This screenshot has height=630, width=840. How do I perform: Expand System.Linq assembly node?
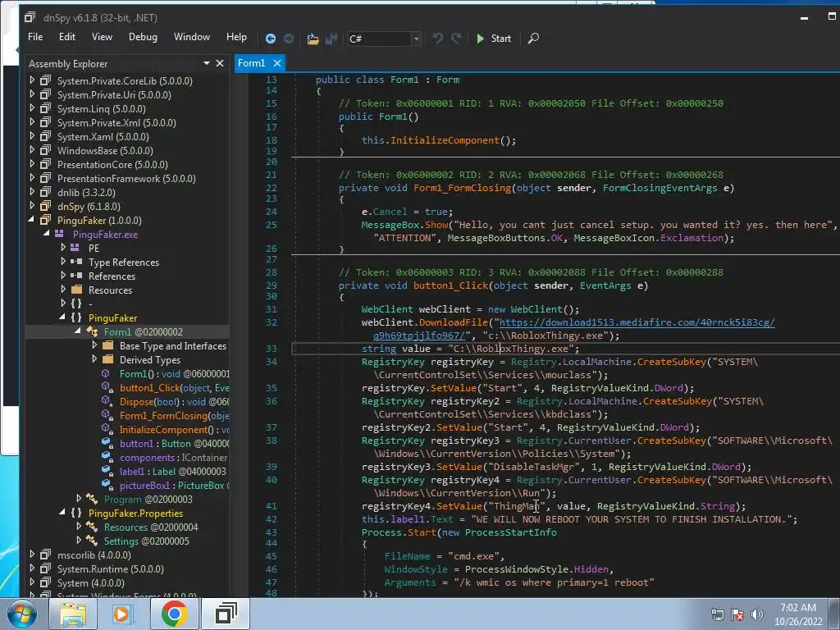[x=32, y=108]
